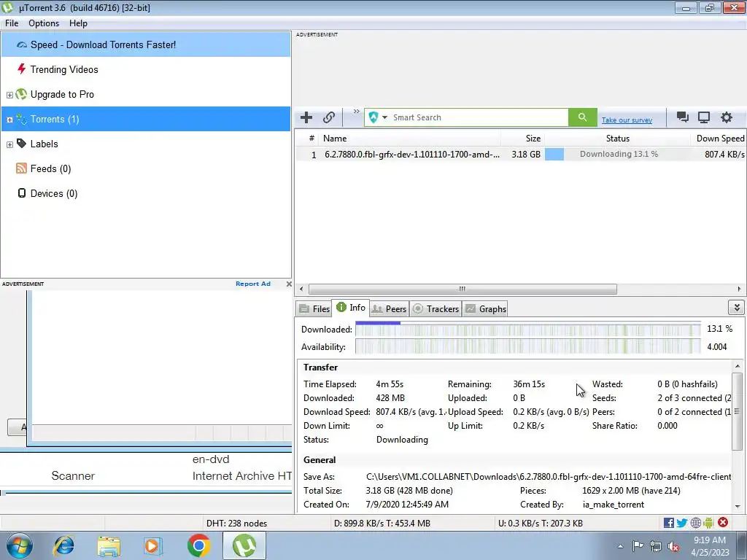Click DHT: 238 nodes in status bar
747x560 pixels.
pyautogui.click(x=237, y=524)
